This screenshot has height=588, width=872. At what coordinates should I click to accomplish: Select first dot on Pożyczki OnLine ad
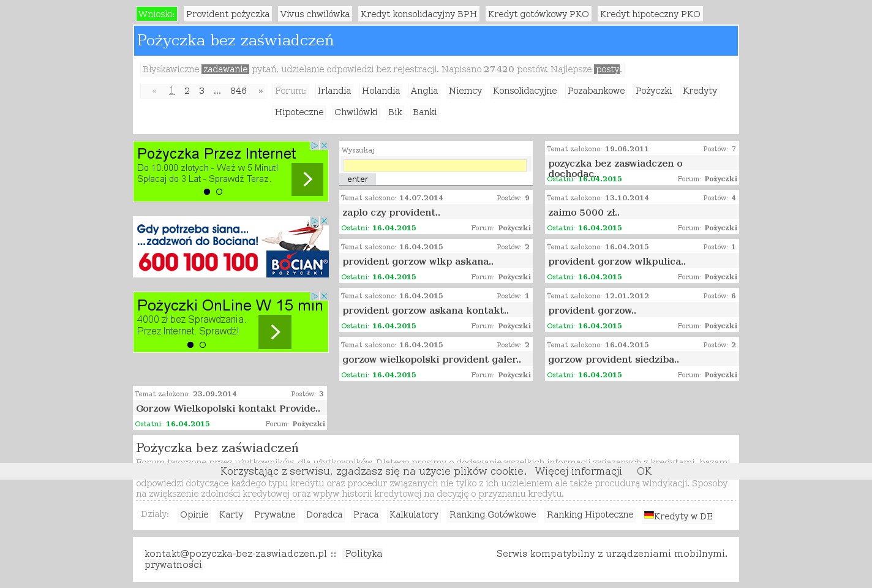[x=190, y=345]
